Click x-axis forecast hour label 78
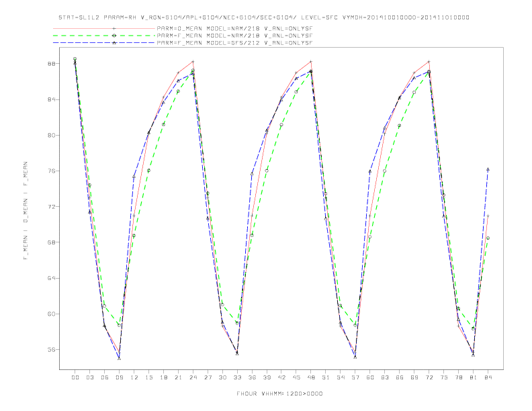532x411 pixels. 458,377
